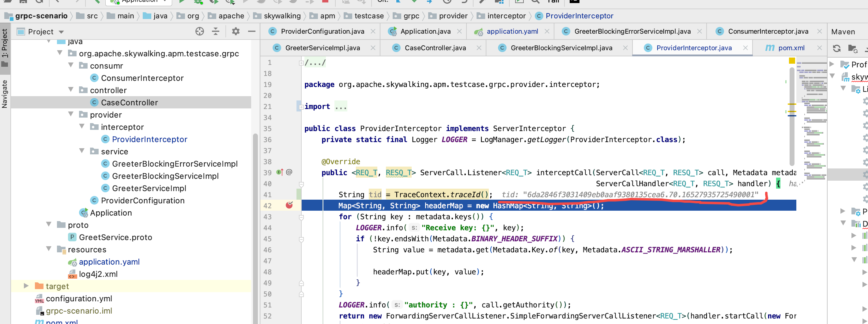This screenshot has height=324, width=868.
Task: Switch to the pom.xml tab
Action: (x=792, y=47)
